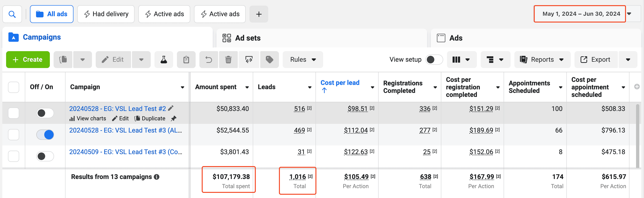Click the 516 leads value
This screenshot has width=644, height=198.
click(x=300, y=109)
